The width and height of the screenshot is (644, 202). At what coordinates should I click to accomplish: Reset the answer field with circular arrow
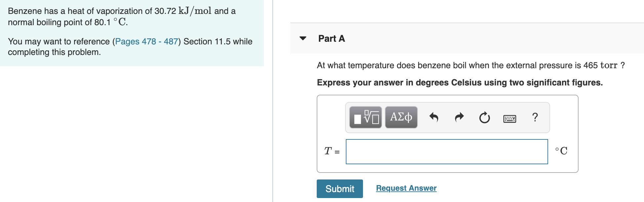484,117
